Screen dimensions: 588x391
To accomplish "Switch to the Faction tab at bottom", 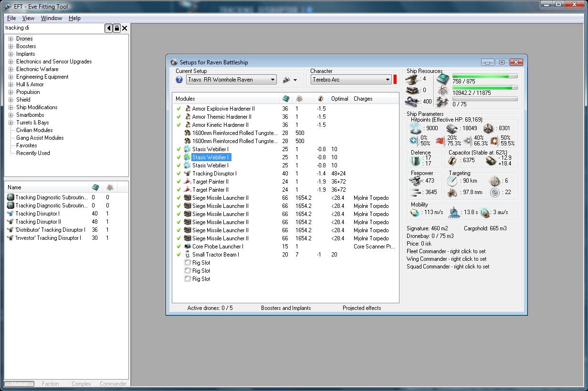I will coord(51,383).
